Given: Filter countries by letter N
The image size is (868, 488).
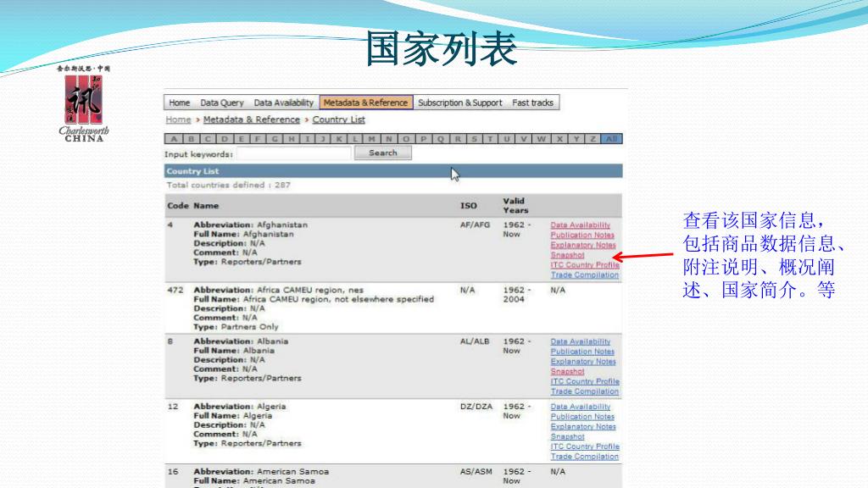Looking at the screenshot, I should 388,139.
